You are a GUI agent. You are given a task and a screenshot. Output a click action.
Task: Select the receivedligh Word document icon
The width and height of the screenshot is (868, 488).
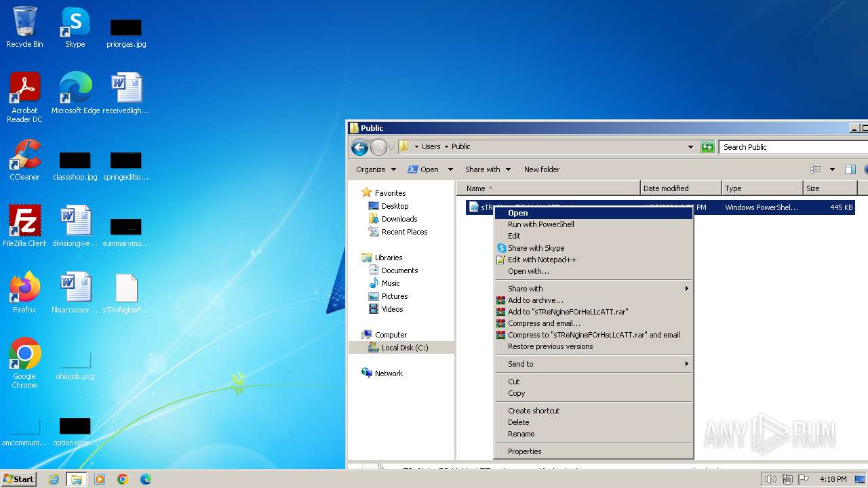click(126, 93)
